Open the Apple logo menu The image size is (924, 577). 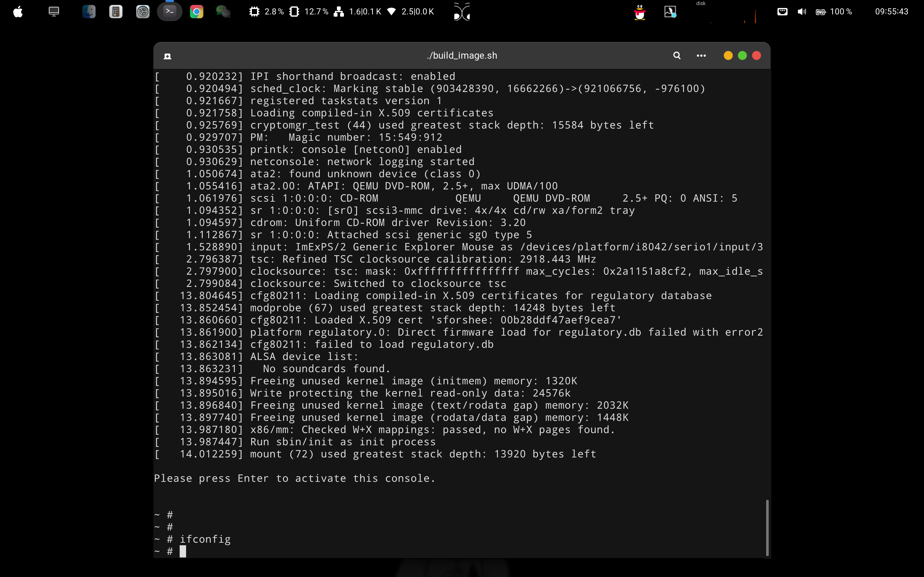click(18, 12)
